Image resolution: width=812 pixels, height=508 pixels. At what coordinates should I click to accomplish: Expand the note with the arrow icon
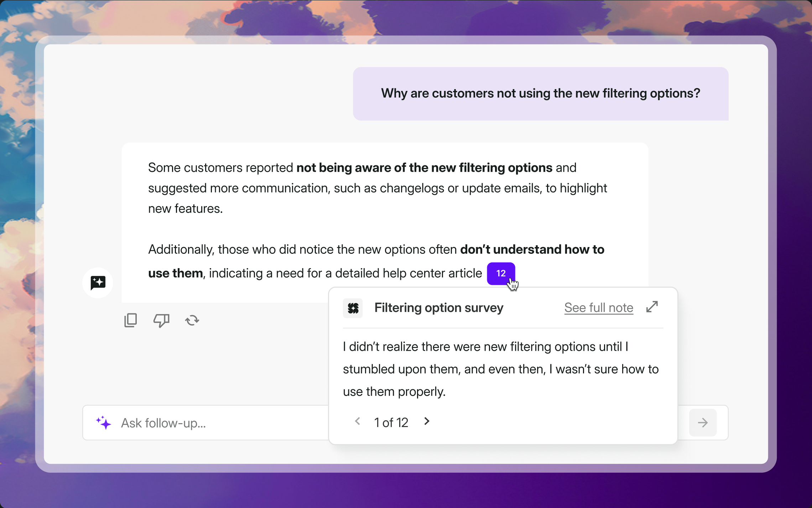pos(652,307)
